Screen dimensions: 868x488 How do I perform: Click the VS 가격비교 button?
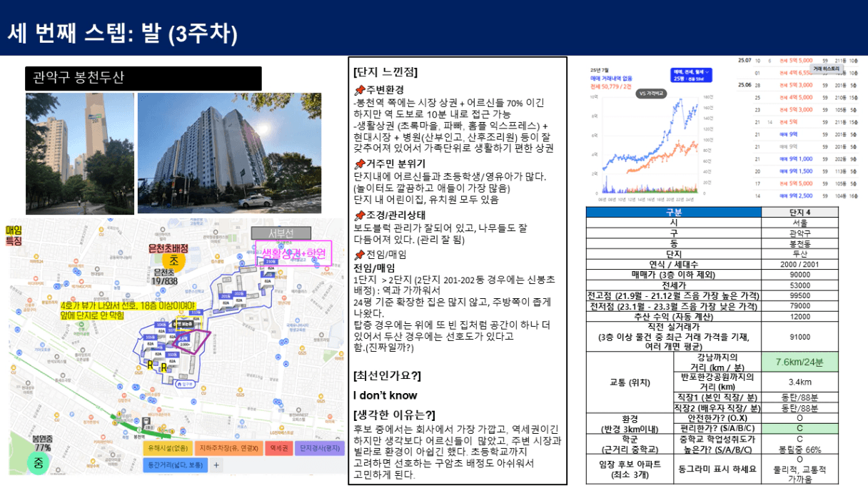(652, 93)
